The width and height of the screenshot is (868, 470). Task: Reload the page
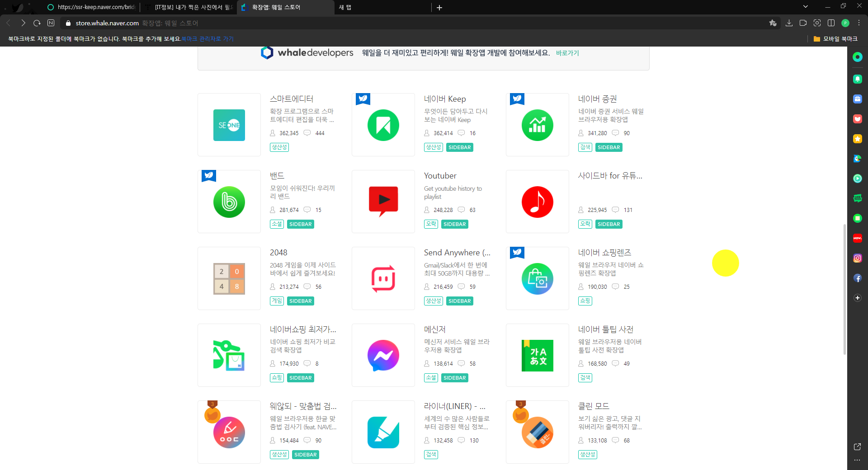pos(37,23)
